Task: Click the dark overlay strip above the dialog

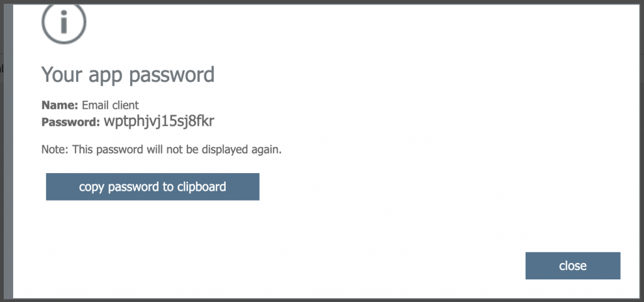Action: (322, 2)
